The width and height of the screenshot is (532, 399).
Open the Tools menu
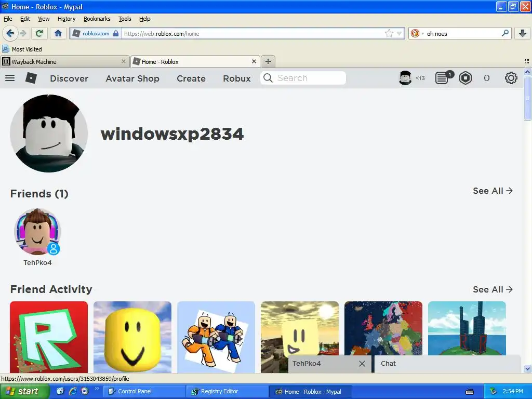[x=125, y=19]
